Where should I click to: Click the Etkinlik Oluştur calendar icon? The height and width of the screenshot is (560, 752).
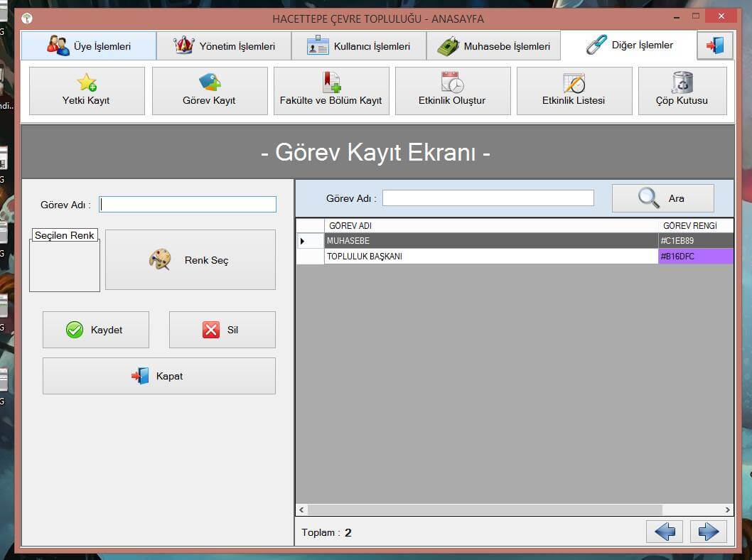pos(452,83)
